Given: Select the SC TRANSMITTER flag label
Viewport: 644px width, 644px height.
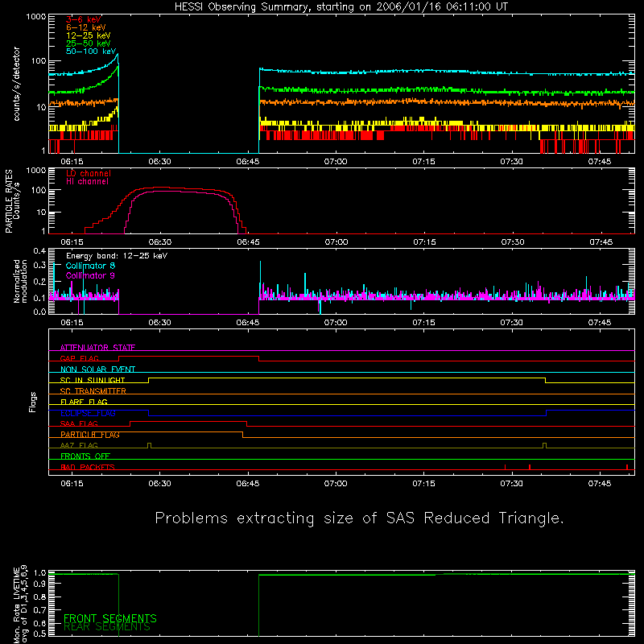Looking at the screenshot, I should click(x=93, y=391).
